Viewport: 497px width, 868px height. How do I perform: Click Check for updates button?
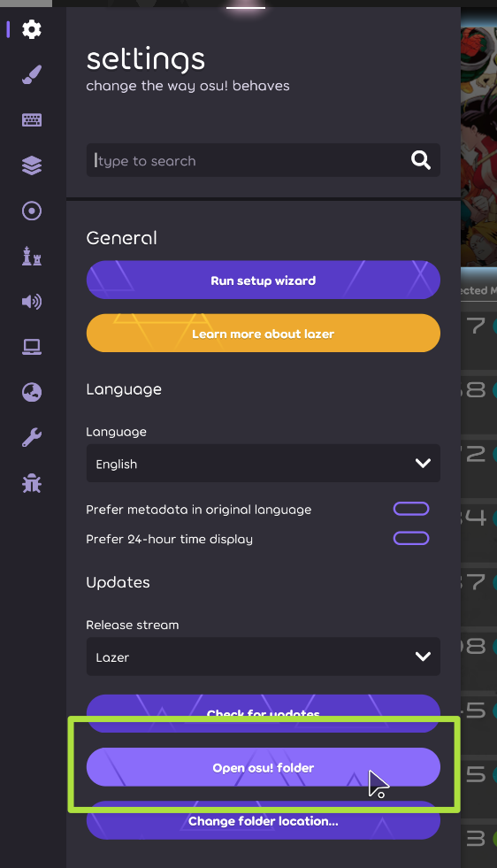[263, 713]
